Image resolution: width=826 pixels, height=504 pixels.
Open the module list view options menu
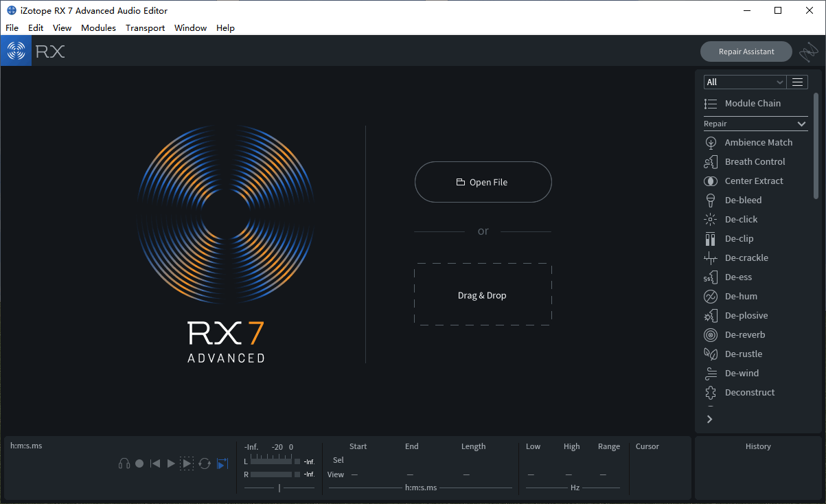click(797, 82)
